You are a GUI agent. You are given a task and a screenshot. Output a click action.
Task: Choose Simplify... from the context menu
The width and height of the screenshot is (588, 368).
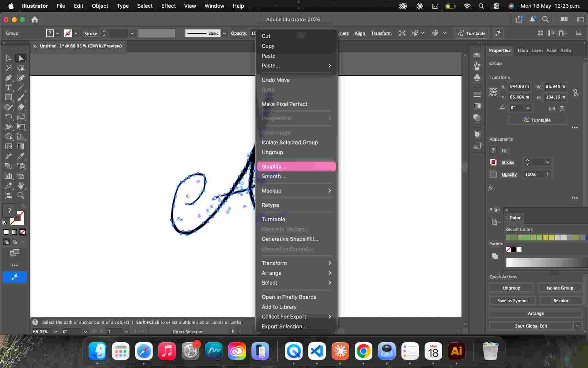click(x=296, y=167)
